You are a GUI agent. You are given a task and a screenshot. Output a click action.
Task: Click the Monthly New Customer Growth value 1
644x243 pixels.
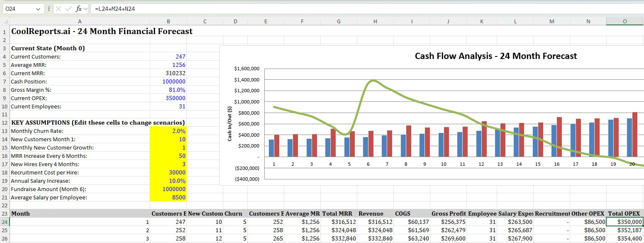[x=168, y=147]
